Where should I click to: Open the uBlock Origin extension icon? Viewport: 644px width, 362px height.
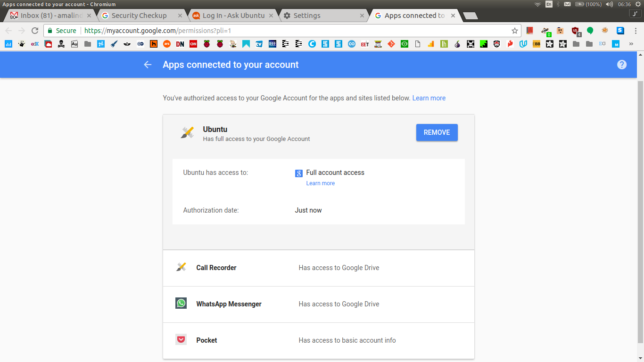click(x=575, y=31)
